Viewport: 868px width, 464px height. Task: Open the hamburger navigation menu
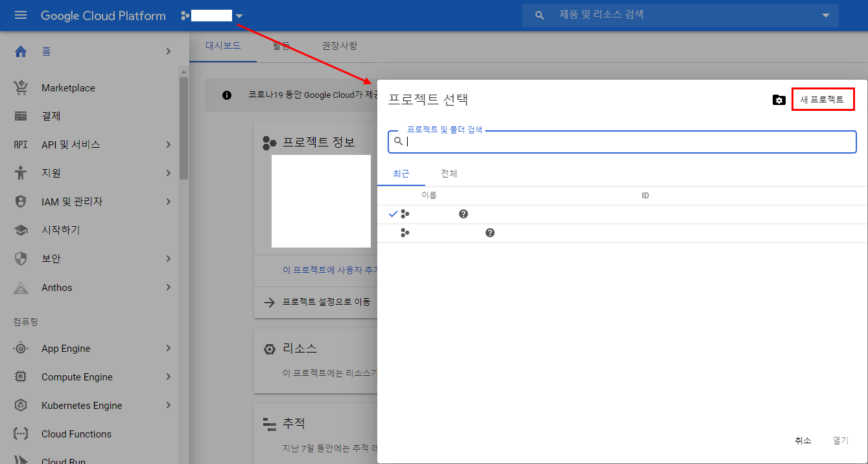pyautogui.click(x=21, y=16)
